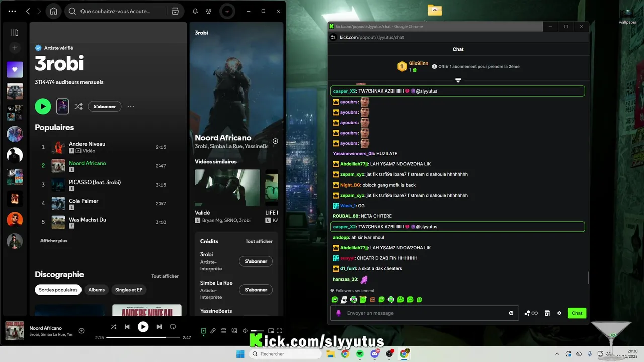644x362 pixels.
Task: Show all credits with Tout afficher
Action: [259, 241]
